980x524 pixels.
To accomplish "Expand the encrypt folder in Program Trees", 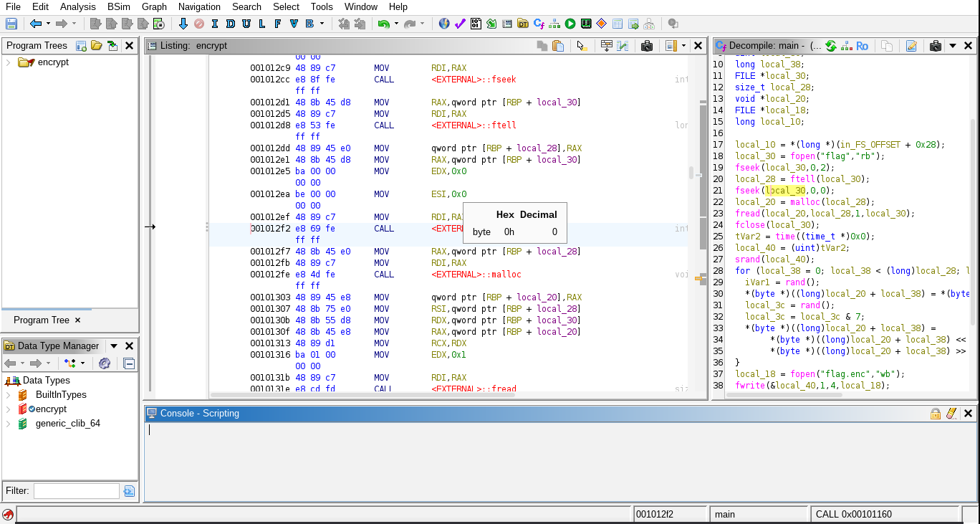I will [9, 62].
